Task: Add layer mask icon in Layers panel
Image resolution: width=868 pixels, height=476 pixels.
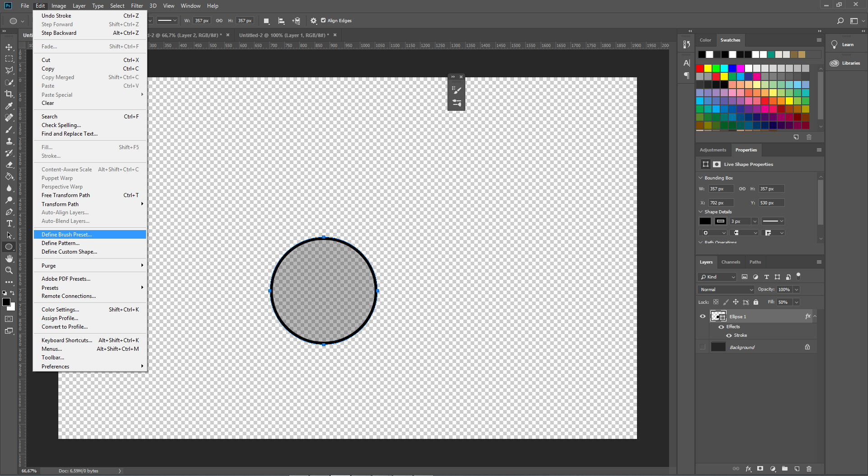Action: [760, 469]
